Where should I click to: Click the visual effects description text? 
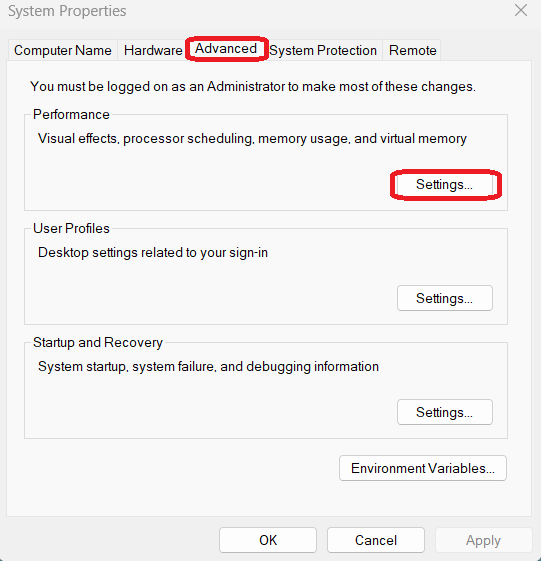(x=252, y=139)
